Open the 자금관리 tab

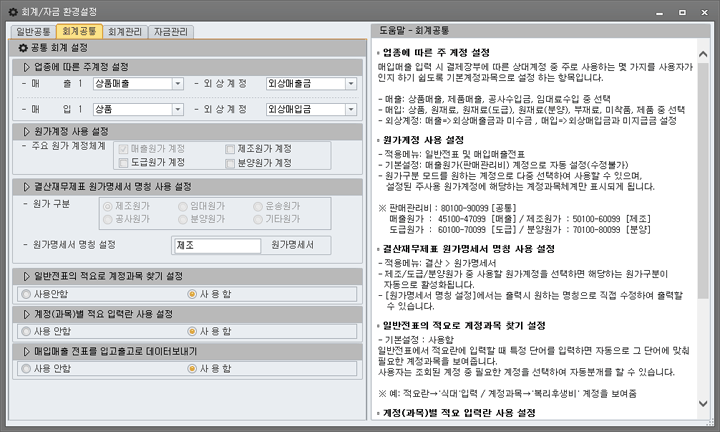click(171, 32)
